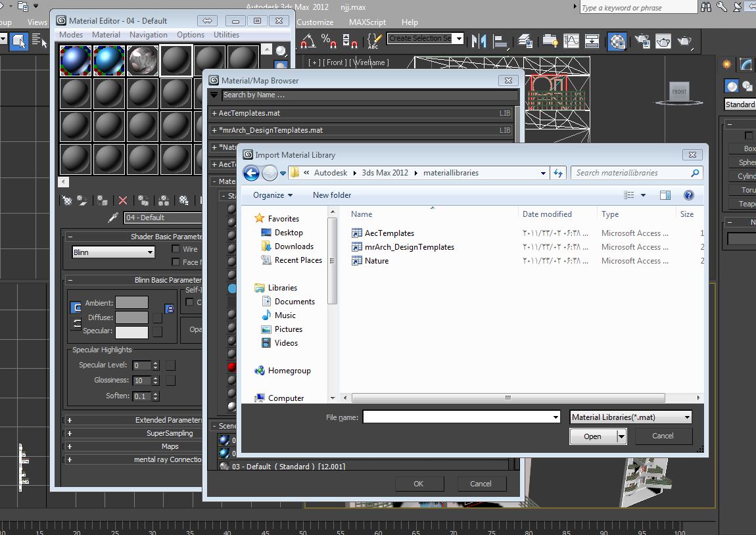Click the New folder button
756x535 pixels.
pos(332,195)
